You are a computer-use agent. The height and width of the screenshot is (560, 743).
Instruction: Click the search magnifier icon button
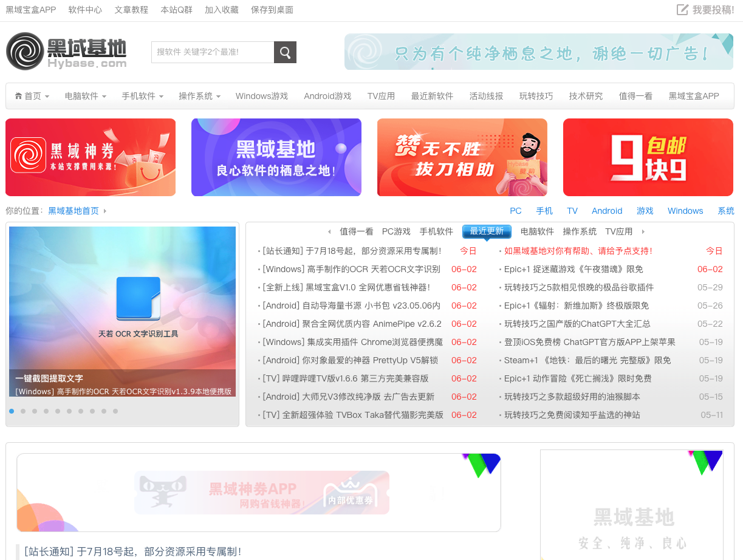285,52
